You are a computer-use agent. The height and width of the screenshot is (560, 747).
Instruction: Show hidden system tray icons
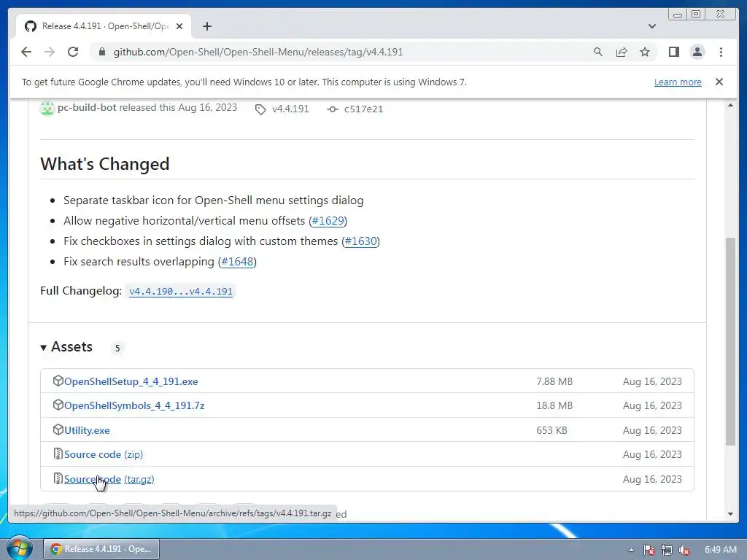[631, 550]
